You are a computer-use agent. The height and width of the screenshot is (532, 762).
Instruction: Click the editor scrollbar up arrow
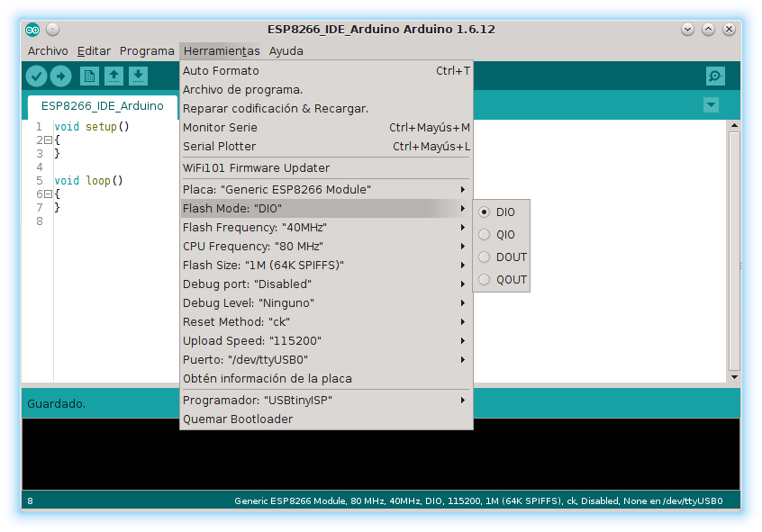pos(734,125)
